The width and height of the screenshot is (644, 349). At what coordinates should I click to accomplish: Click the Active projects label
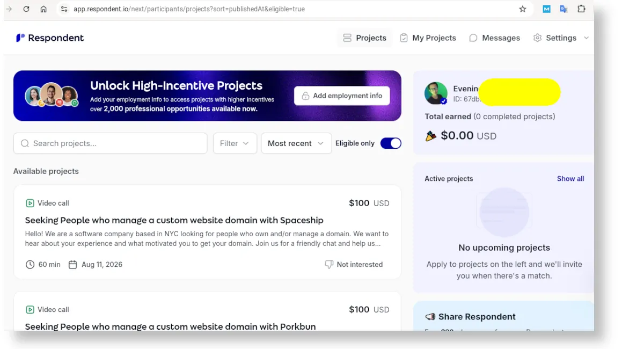[x=449, y=178]
